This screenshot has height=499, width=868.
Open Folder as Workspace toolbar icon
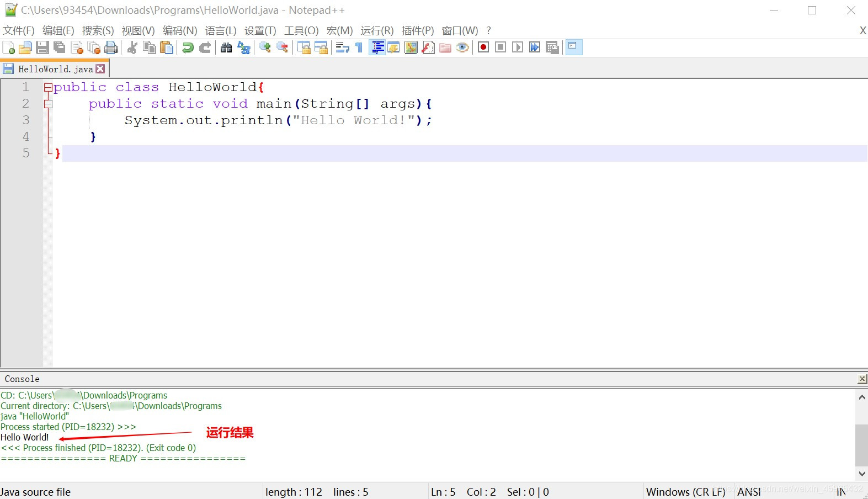coord(445,47)
